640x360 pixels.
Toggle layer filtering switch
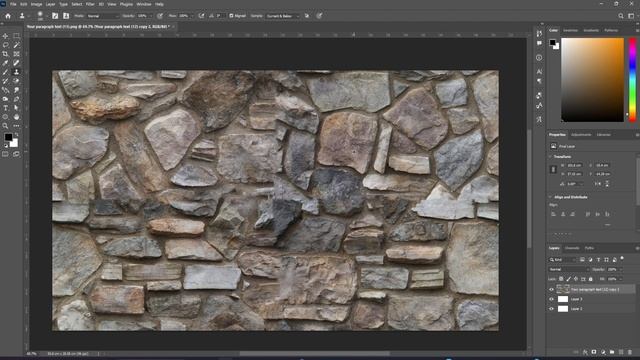coord(622,258)
